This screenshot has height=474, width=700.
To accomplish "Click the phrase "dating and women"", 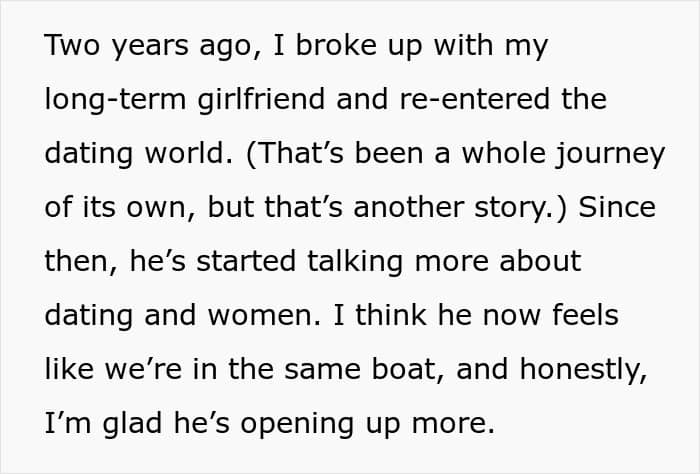I will [x=168, y=316].
